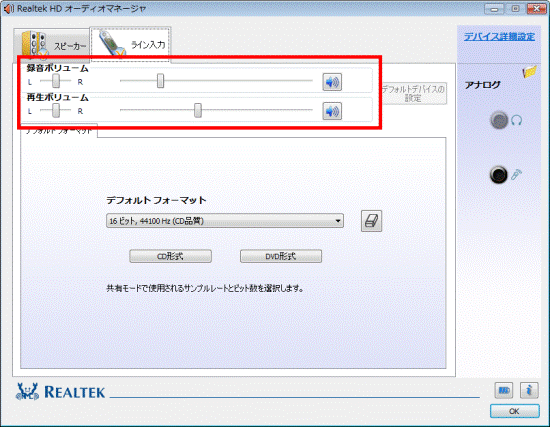550x427 pixels.
Task: Click the デフォルトデバイスの設定 button
Action: (x=413, y=93)
